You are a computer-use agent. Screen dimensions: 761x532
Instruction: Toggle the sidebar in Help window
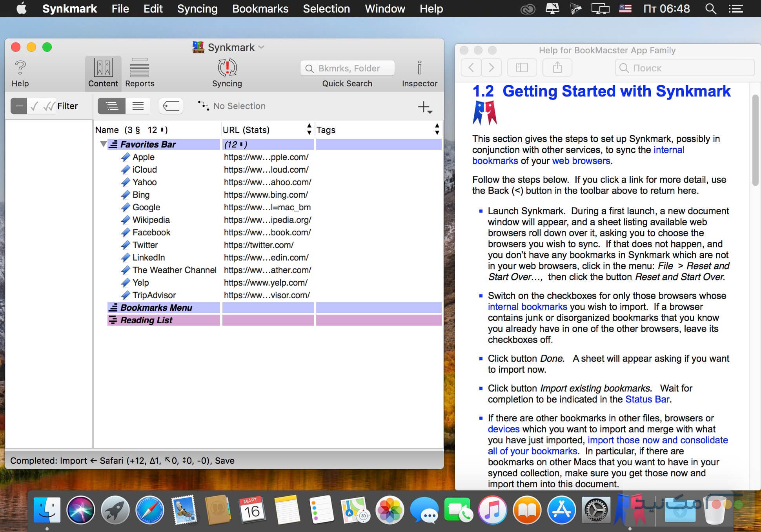click(x=522, y=68)
